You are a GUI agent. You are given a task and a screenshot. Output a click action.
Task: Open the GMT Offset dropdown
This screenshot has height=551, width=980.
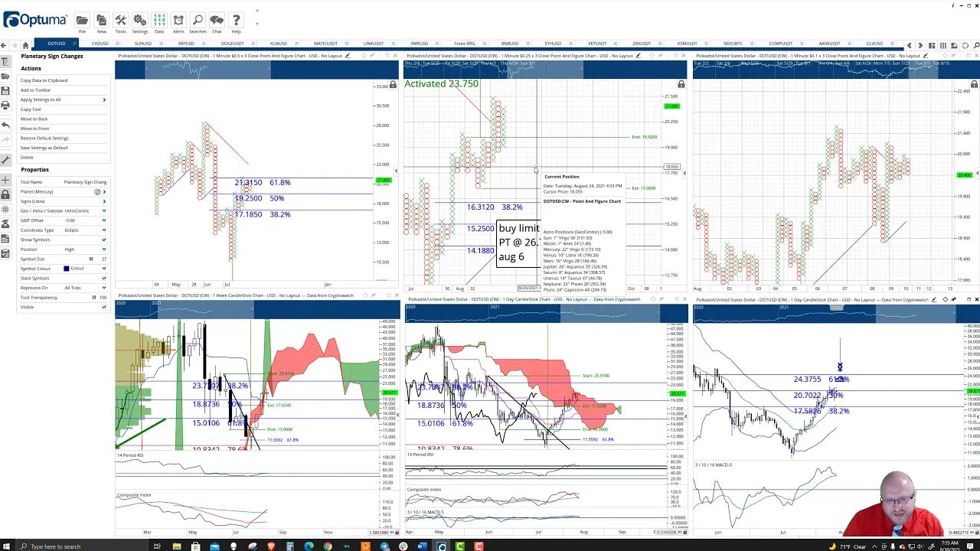(104, 220)
